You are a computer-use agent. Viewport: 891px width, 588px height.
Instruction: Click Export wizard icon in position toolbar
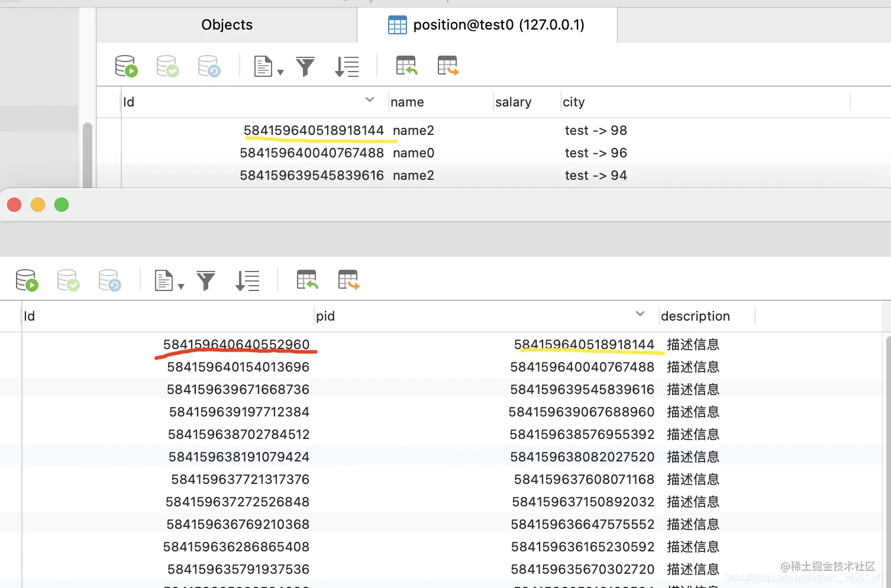tap(448, 66)
